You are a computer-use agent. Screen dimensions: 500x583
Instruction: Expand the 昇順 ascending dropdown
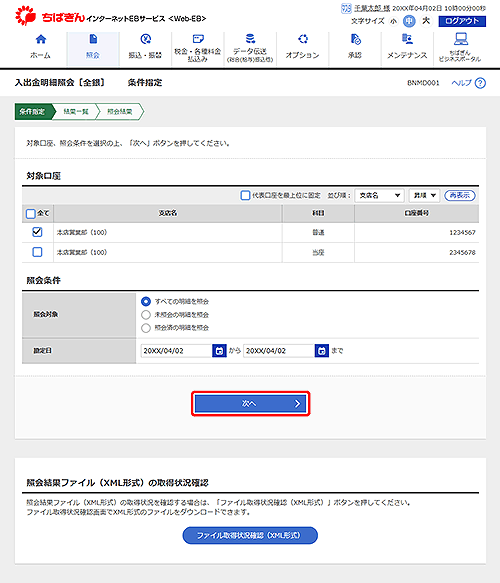pos(424,195)
